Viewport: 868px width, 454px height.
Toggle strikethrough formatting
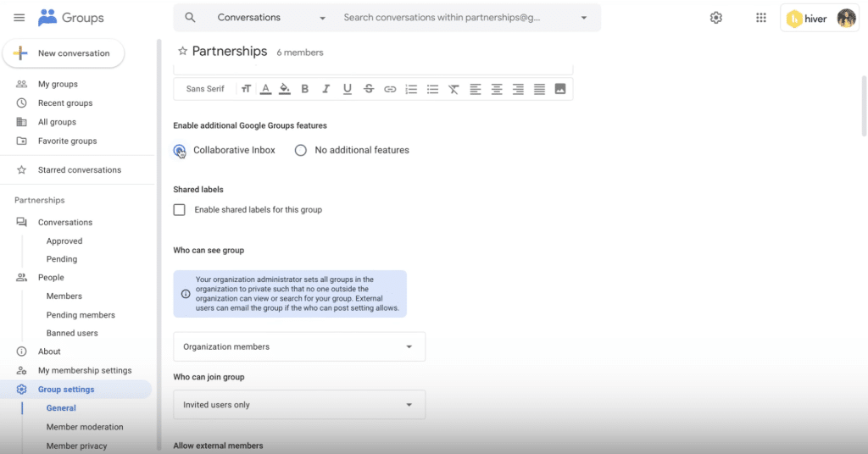click(x=369, y=89)
